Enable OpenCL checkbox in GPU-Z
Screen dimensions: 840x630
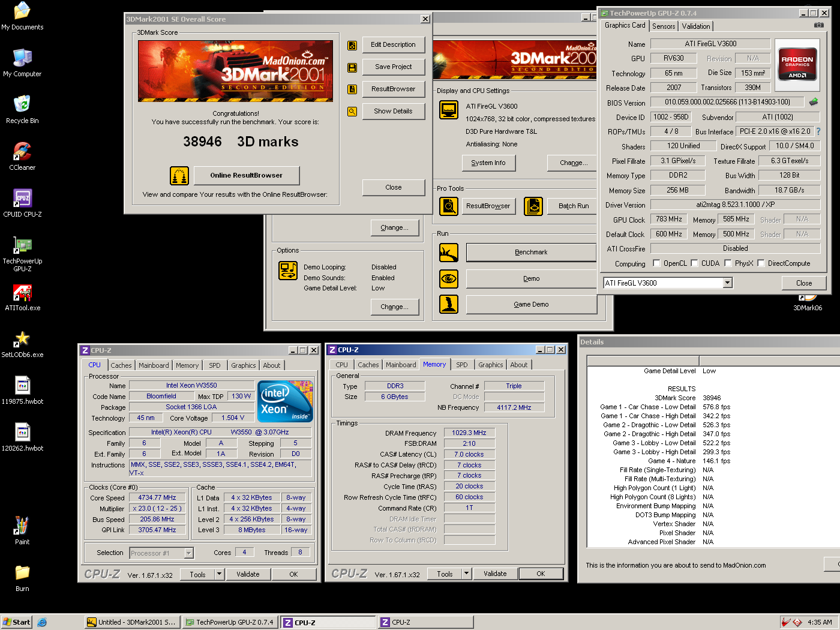(656, 263)
